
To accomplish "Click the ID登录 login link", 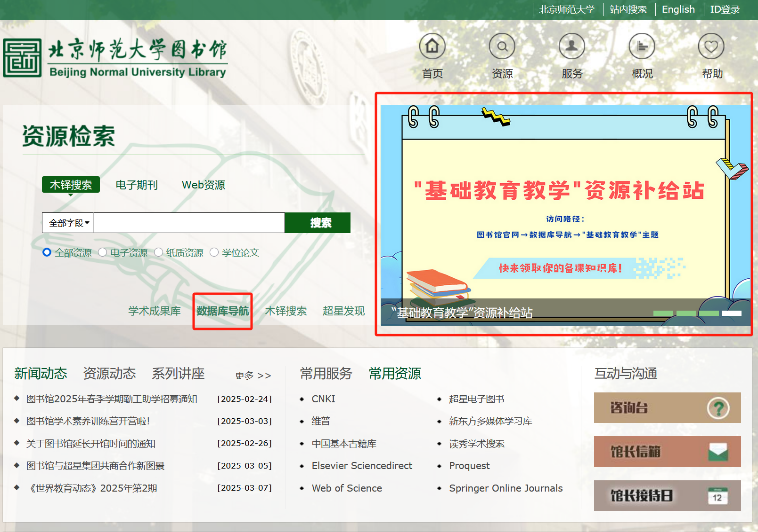I will pos(725,10).
